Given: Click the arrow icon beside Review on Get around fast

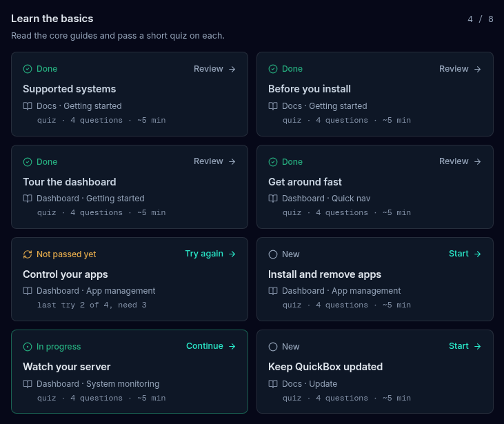Looking at the screenshot, I should (478, 161).
